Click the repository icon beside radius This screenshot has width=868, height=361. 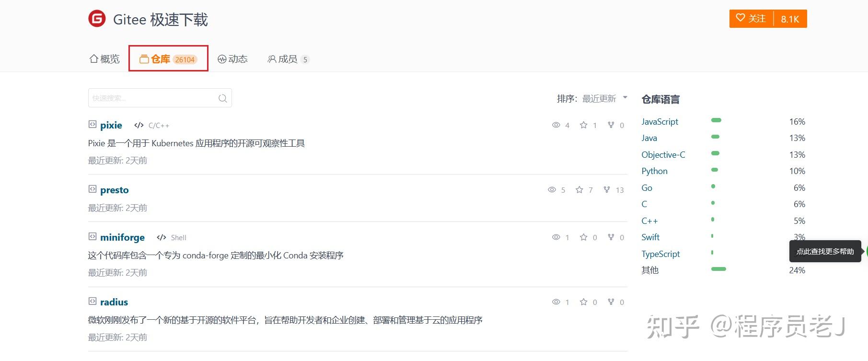pyautogui.click(x=92, y=301)
